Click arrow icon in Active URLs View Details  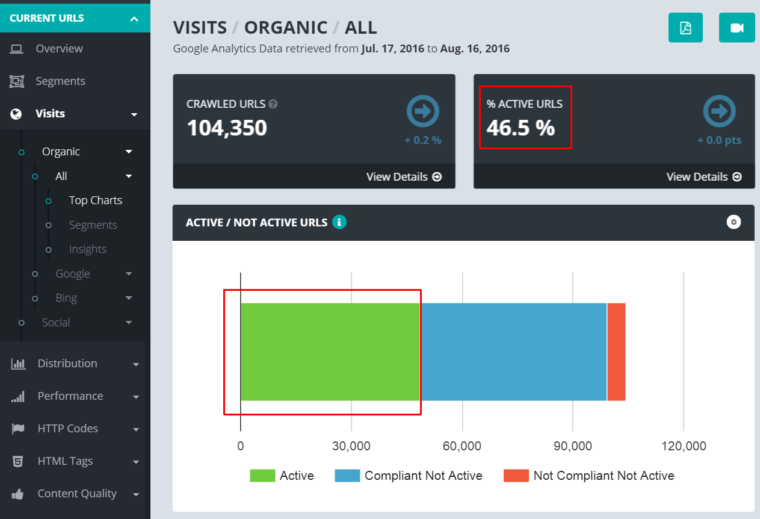tap(737, 177)
